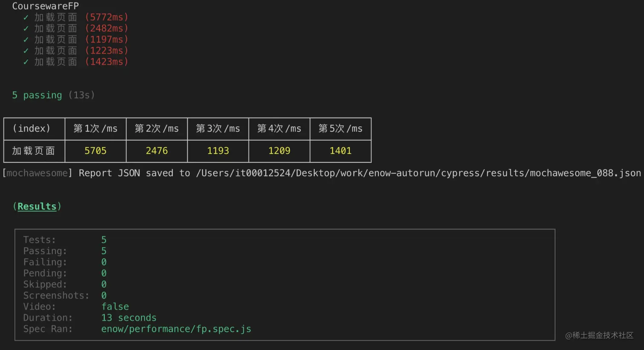Viewport: 644px width, 350px height.
Task: Select the 2476 table cell
Action: [157, 151]
